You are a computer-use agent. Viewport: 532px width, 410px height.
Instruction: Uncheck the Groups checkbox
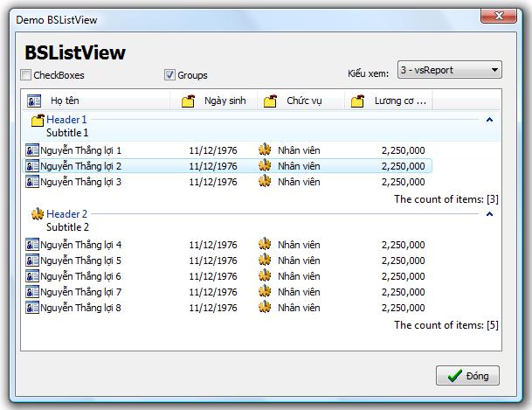click(169, 74)
